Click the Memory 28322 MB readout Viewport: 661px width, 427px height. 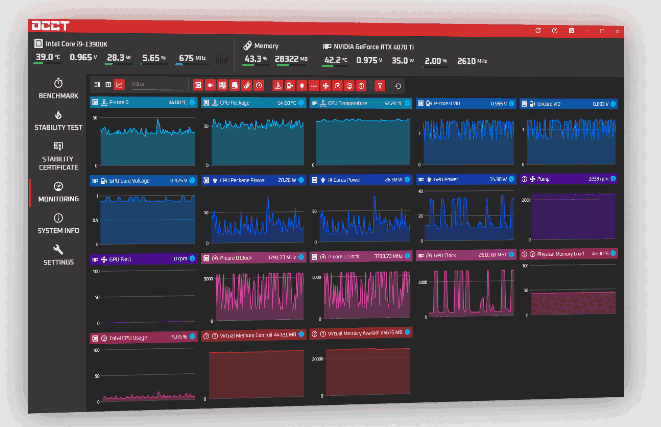[x=291, y=59]
